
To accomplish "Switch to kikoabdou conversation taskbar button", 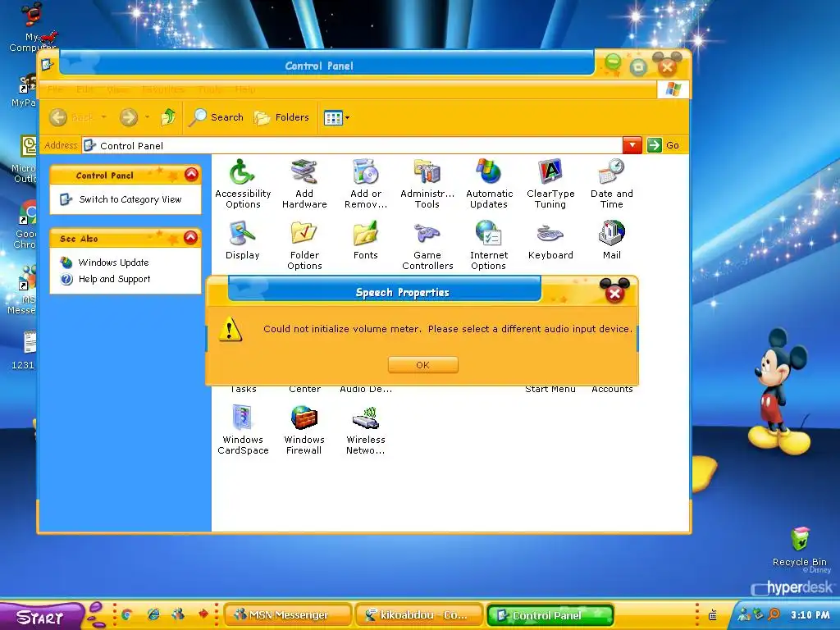I will coord(419,615).
